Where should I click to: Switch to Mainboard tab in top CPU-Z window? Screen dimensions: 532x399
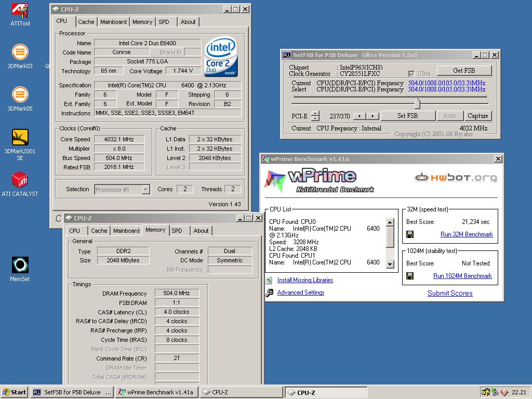pos(113,22)
